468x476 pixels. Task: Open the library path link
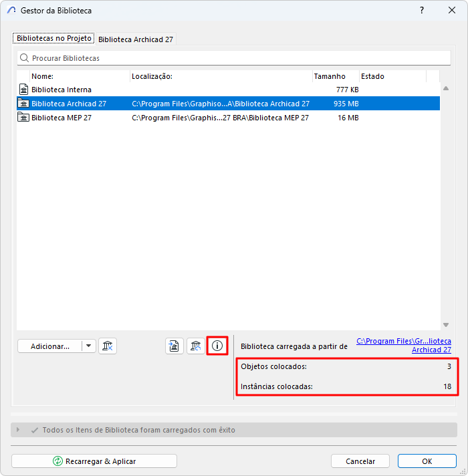coord(404,346)
